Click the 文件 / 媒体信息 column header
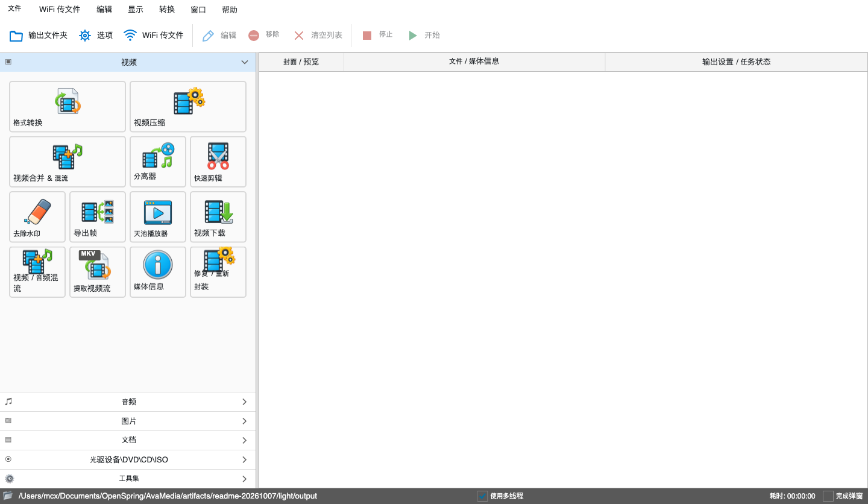 pos(474,62)
